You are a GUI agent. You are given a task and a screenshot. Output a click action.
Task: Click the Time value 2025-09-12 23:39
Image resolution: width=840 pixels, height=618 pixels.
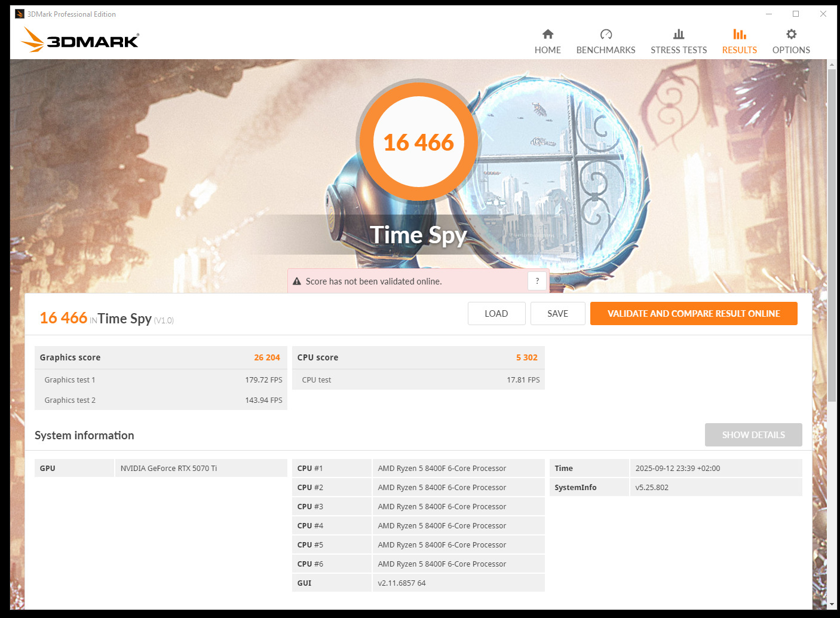pyautogui.click(x=677, y=469)
